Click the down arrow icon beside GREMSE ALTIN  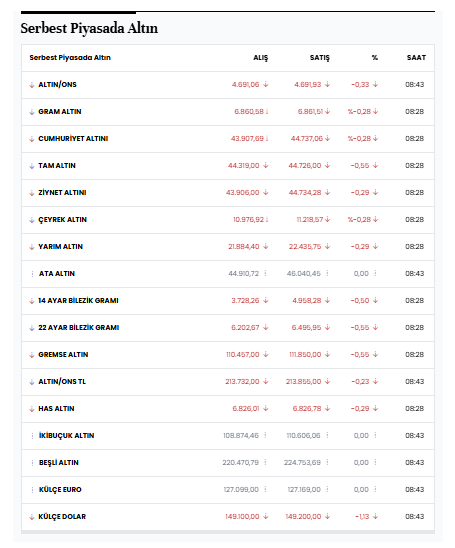coord(32,355)
